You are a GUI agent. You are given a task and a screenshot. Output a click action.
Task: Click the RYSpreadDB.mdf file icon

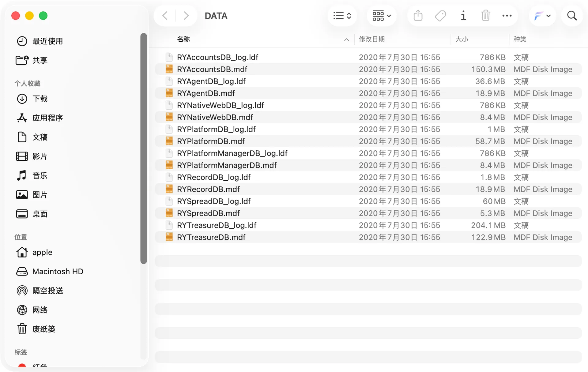(x=169, y=213)
